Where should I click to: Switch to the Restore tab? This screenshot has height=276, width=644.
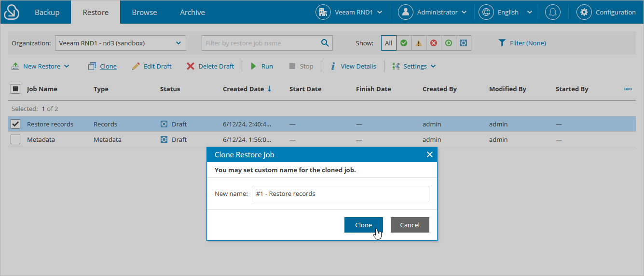(96, 12)
